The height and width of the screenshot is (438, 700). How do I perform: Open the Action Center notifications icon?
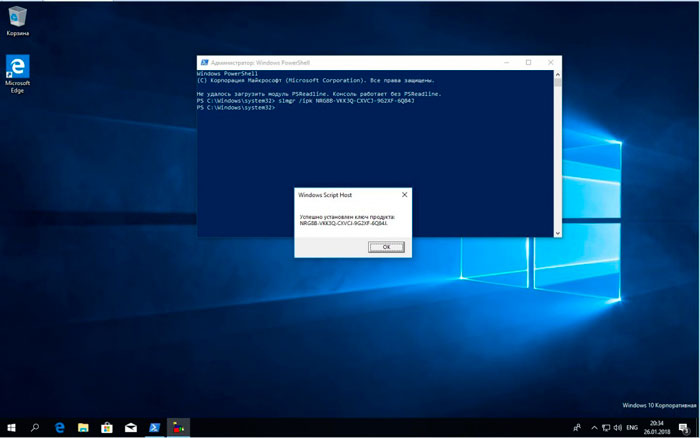click(x=684, y=428)
